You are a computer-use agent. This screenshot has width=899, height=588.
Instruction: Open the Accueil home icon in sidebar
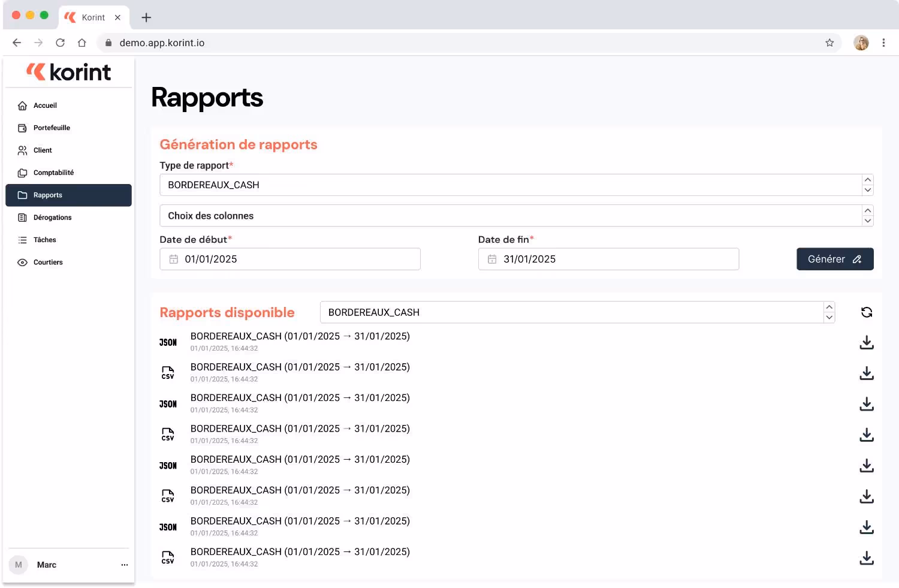click(22, 105)
